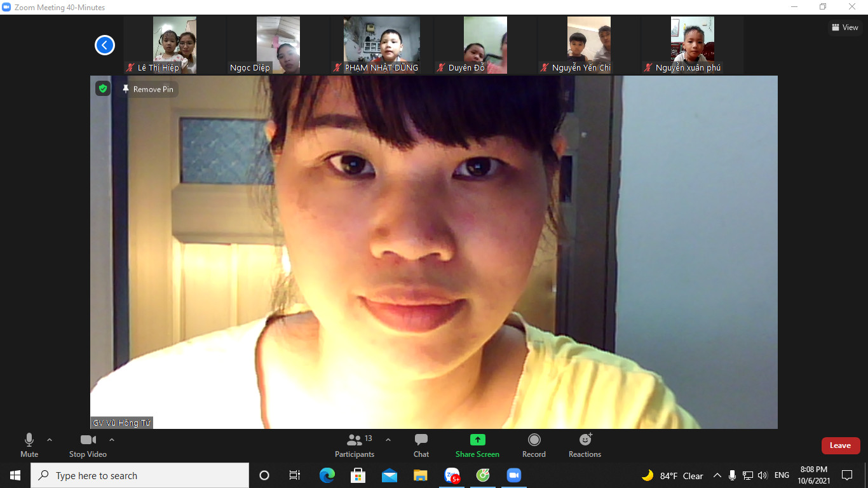Click the green encryption shield icon
The width and height of the screenshot is (868, 488).
103,89
